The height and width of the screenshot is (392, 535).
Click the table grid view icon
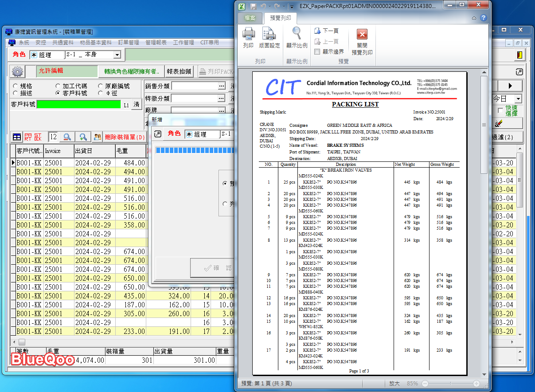16,137
